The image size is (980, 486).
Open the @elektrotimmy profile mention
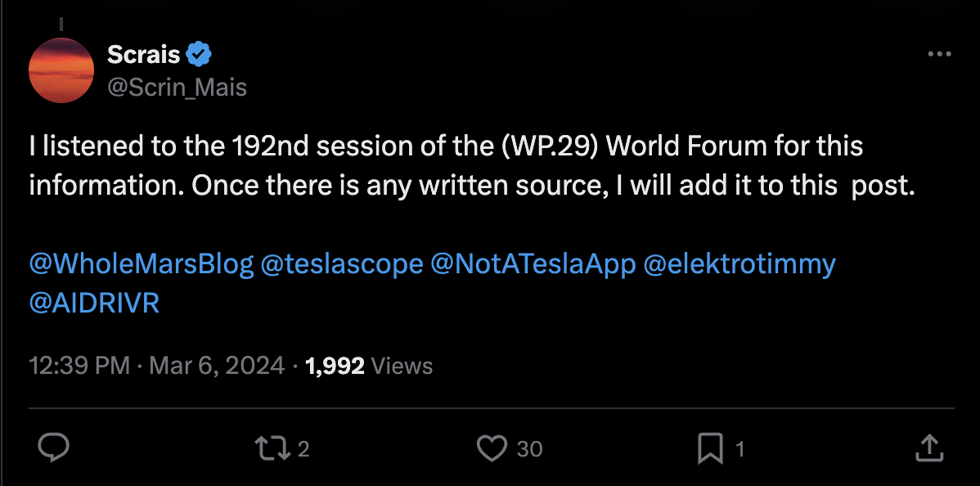(x=739, y=264)
